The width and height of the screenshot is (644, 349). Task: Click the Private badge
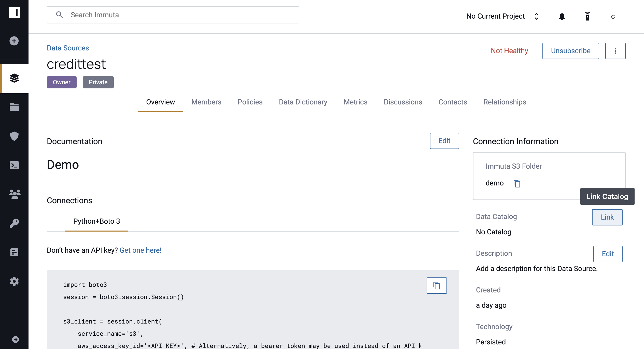(x=98, y=82)
